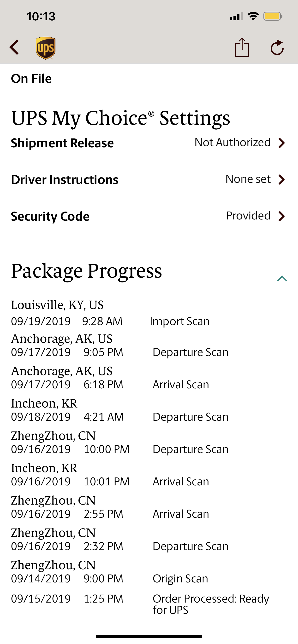Tap the None set status text
298x644 pixels.
[248, 179]
